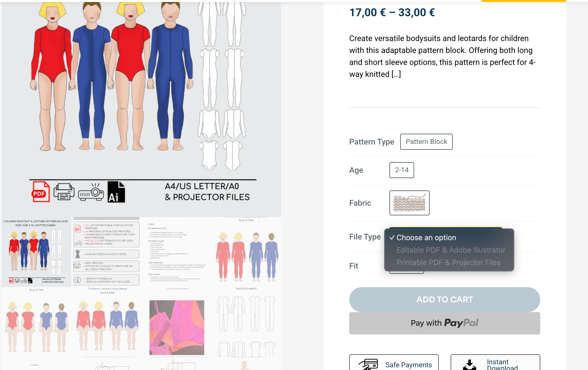Open the pink leotard photo thumbnail
Image resolution: width=588 pixels, height=370 pixels.
pyautogui.click(x=177, y=327)
